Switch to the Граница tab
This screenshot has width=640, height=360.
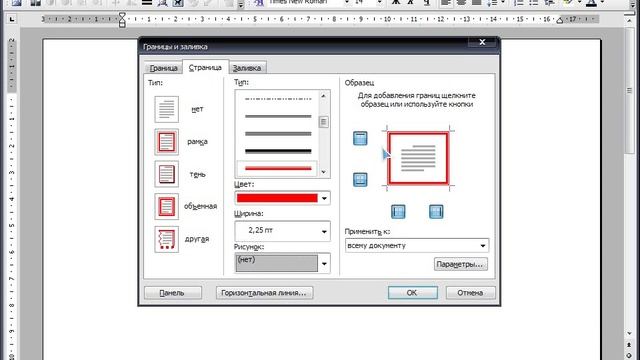[163, 68]
